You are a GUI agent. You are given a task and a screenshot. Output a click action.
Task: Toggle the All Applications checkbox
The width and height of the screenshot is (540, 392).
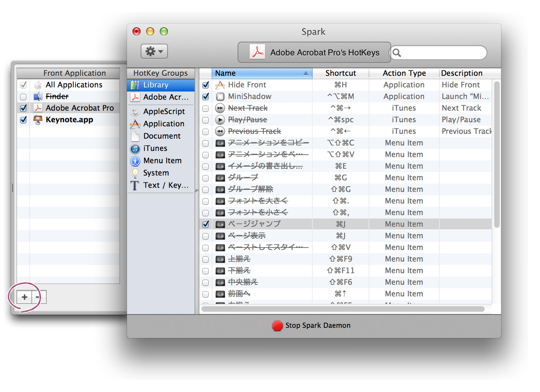pos(23,85)
